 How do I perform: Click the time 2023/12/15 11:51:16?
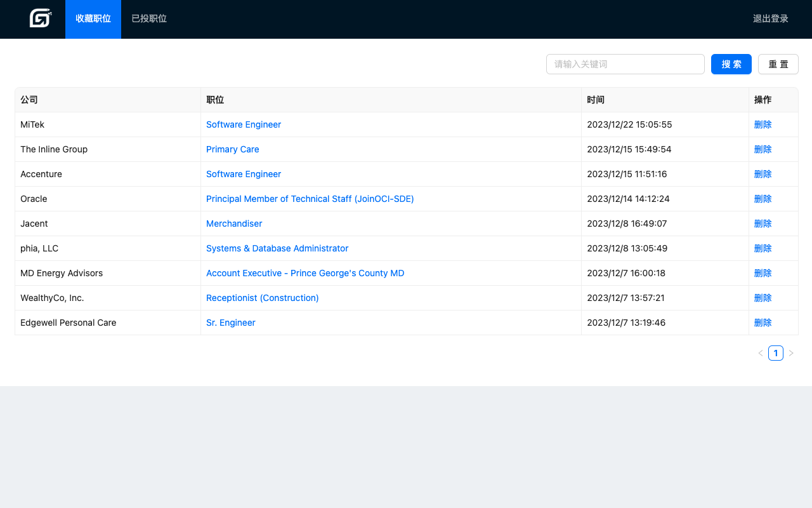click(627, 174)
